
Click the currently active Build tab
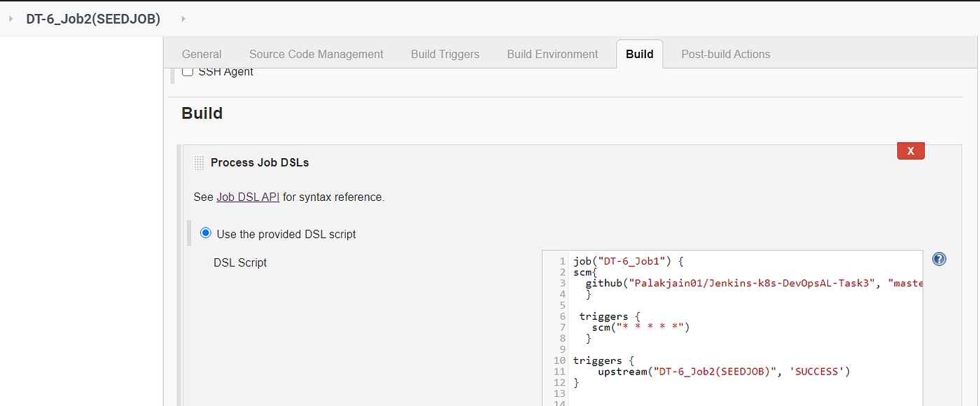(x=639, y=54)
